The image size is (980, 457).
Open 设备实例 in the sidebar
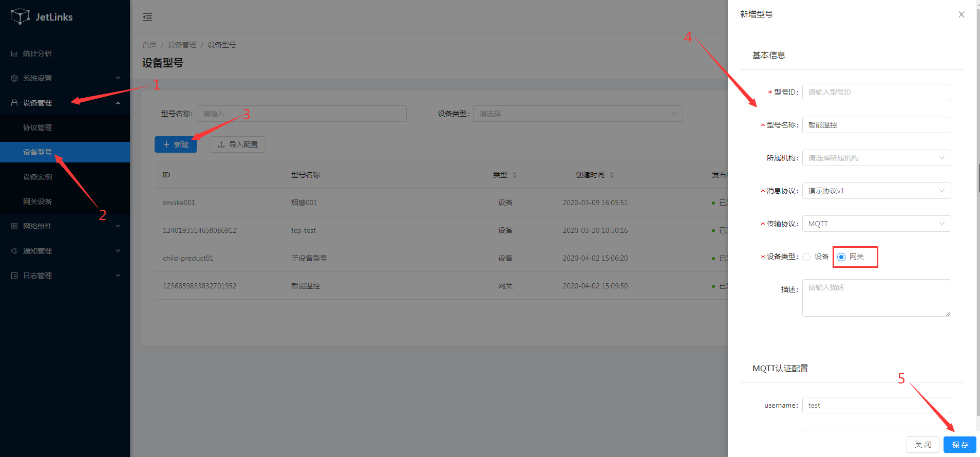(x=37, y=177)
